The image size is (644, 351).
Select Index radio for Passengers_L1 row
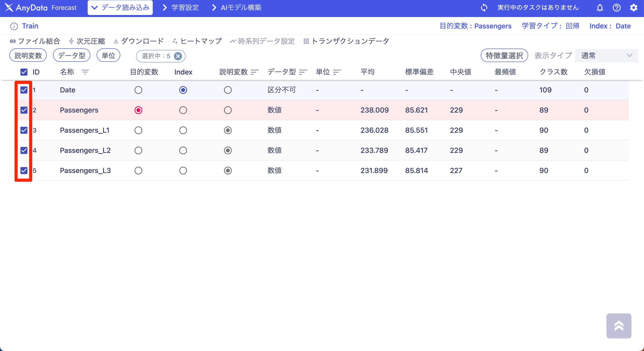pyautogui.click(x=183, y=130)
